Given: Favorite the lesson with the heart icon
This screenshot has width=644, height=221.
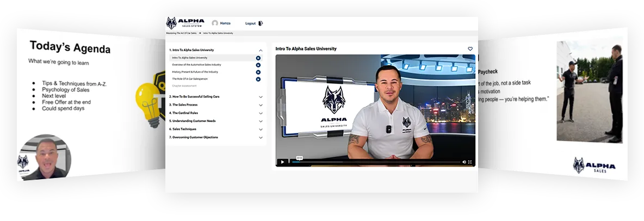Looking at the screenshot, I should 470,48.
